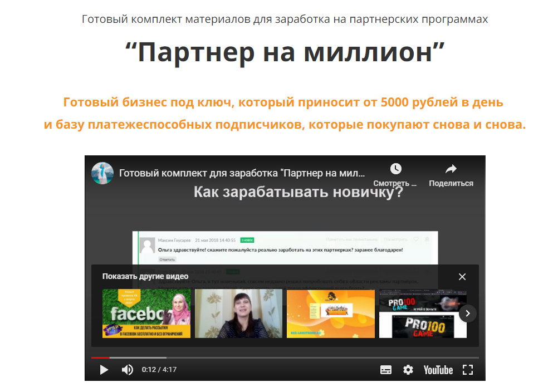
Task: Enter fullscreen mode on the video
Action: [x=468, y=370]
